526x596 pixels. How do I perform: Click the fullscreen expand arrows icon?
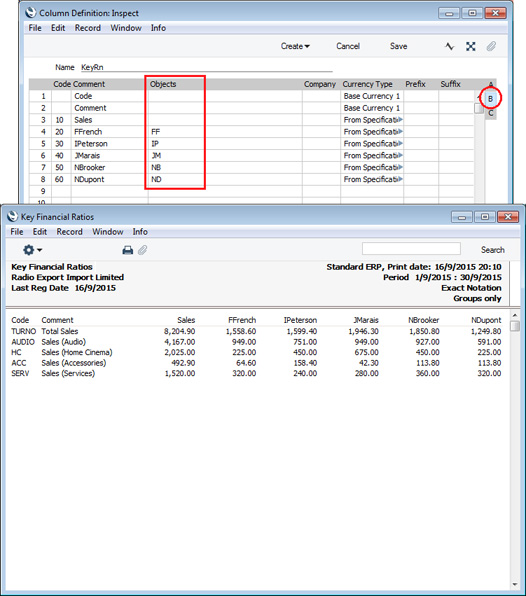tap(471, 46)
